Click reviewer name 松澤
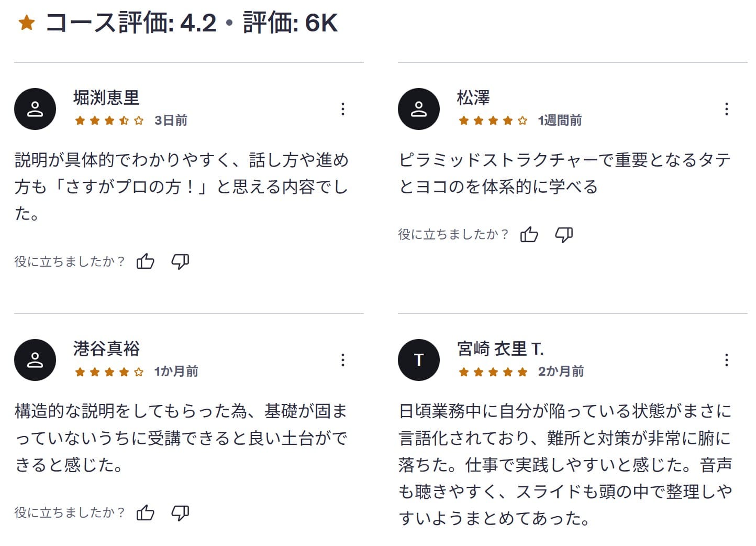 pos(472,98)
